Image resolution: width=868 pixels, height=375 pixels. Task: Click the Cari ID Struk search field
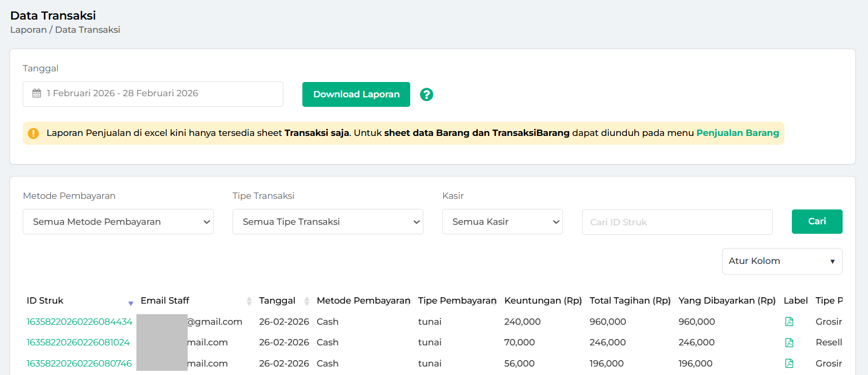(677, 222)
